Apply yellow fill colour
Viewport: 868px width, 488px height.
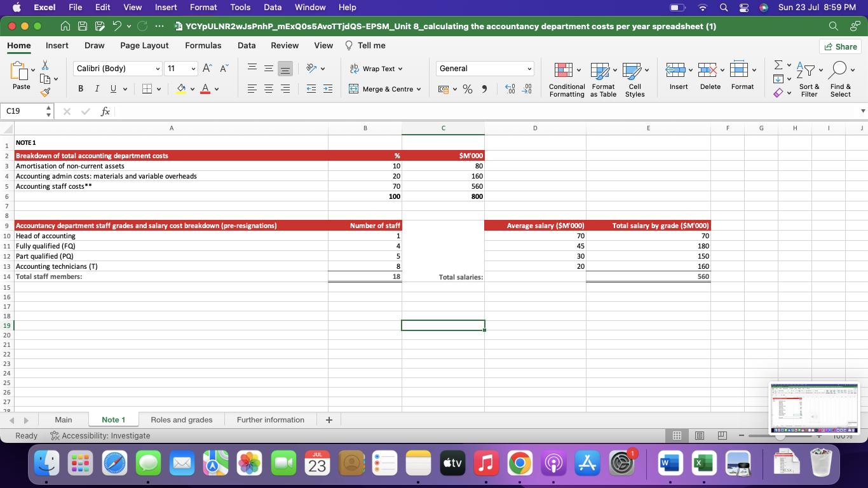tap(181, 89)
